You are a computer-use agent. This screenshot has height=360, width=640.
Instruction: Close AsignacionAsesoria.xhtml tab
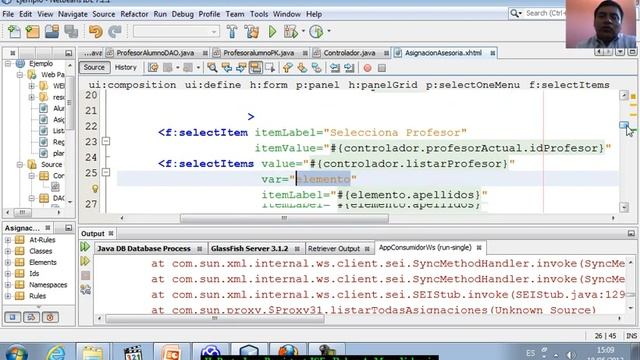[493, 53]
